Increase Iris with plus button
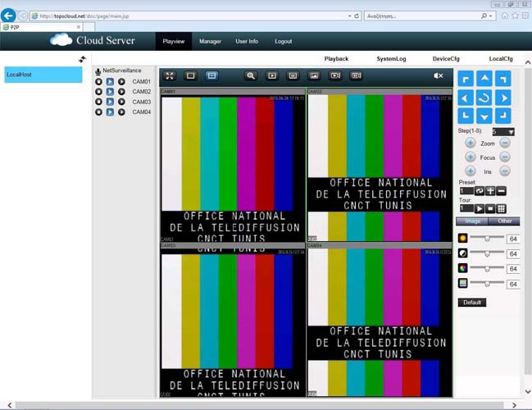 471,171
